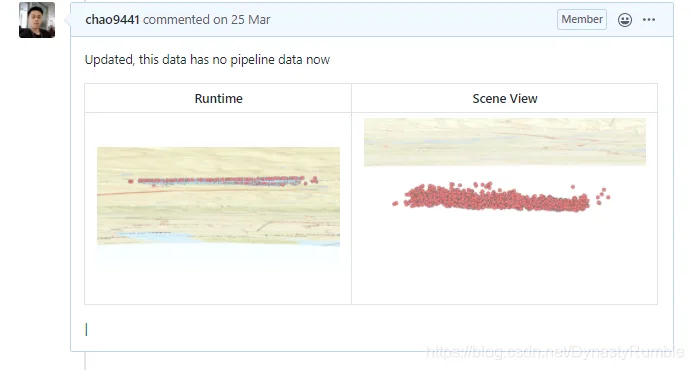The height and width of the screenshot is (370, 694).
Task: Click the blog.csdn.net watermark text
Action: click(555, 352)
